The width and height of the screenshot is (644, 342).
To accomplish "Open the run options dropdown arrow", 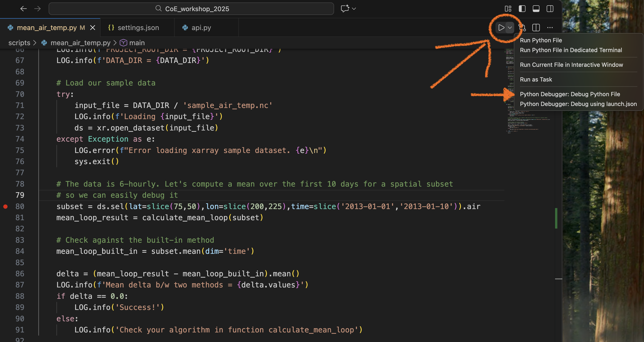I will pyautogui.click(x=510, y=27).
